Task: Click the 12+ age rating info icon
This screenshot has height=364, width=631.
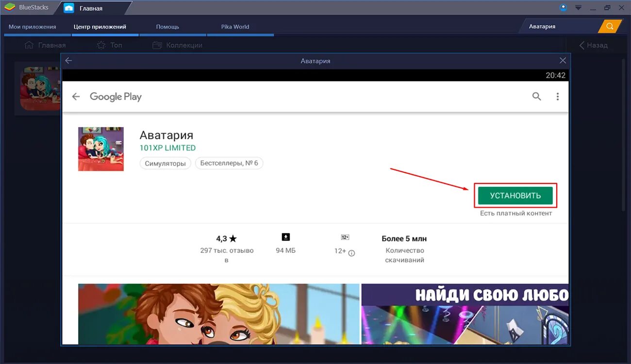Action: pyautogui.click(x=352, y=253)
